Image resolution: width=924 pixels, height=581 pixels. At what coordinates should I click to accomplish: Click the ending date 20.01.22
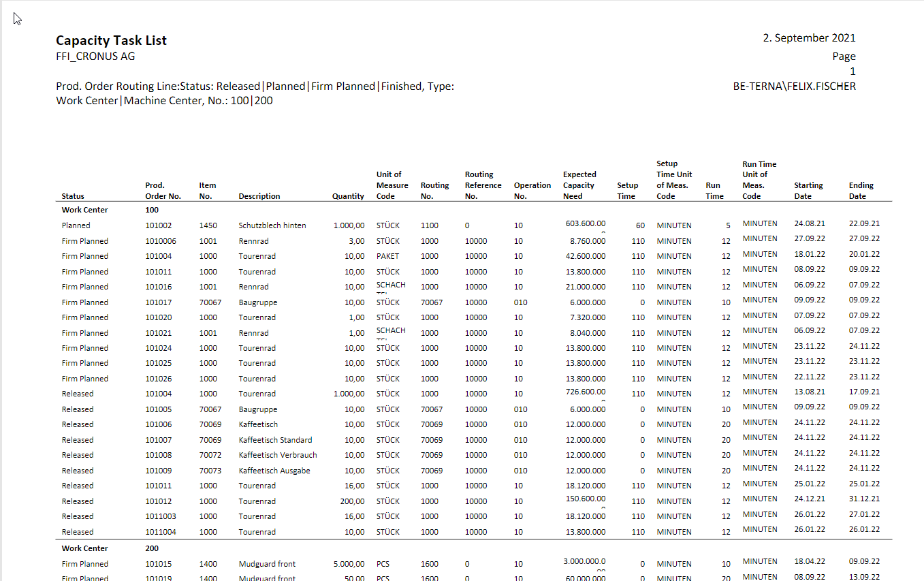pyautogui.click(x=864, y=254)
